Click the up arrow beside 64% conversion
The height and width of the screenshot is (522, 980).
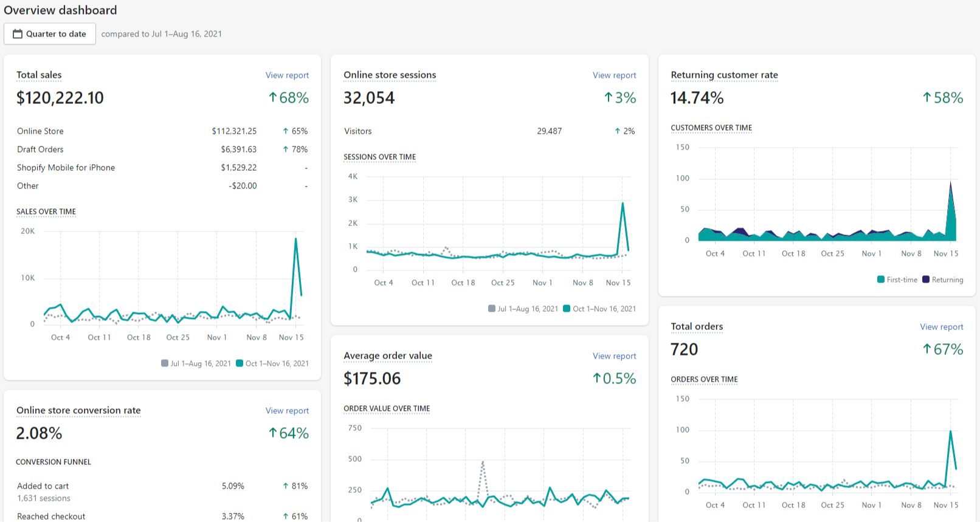point(273,433)
